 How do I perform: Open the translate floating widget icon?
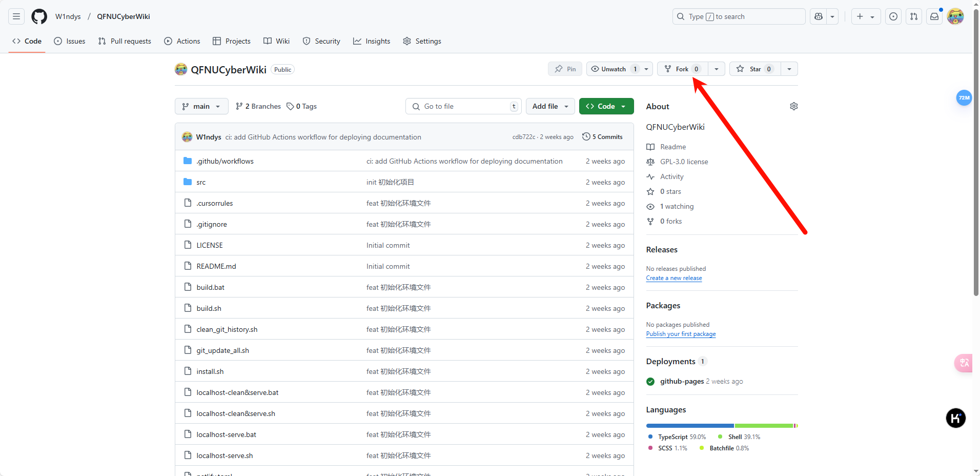coord(964,363)
